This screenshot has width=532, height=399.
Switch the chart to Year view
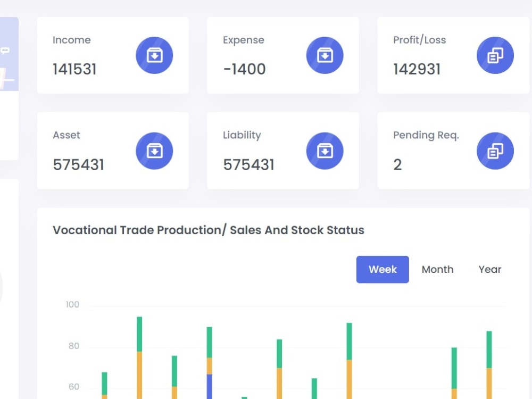click(489, 269)
